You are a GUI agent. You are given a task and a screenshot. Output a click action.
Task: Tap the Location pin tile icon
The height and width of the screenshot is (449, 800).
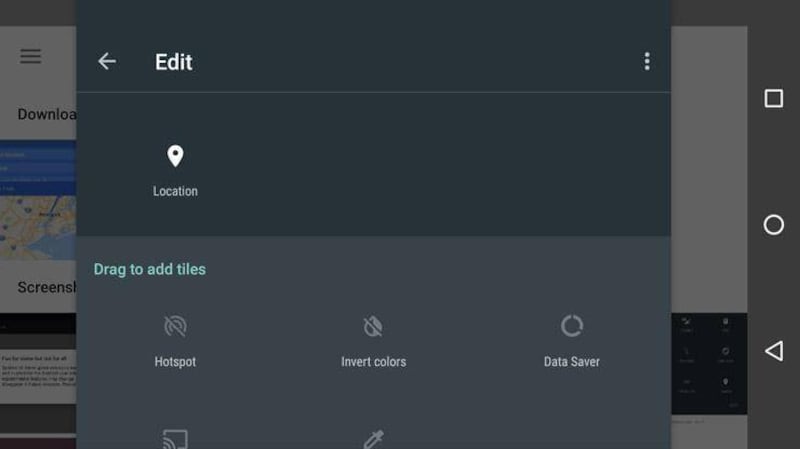click(x=175, y=156)
